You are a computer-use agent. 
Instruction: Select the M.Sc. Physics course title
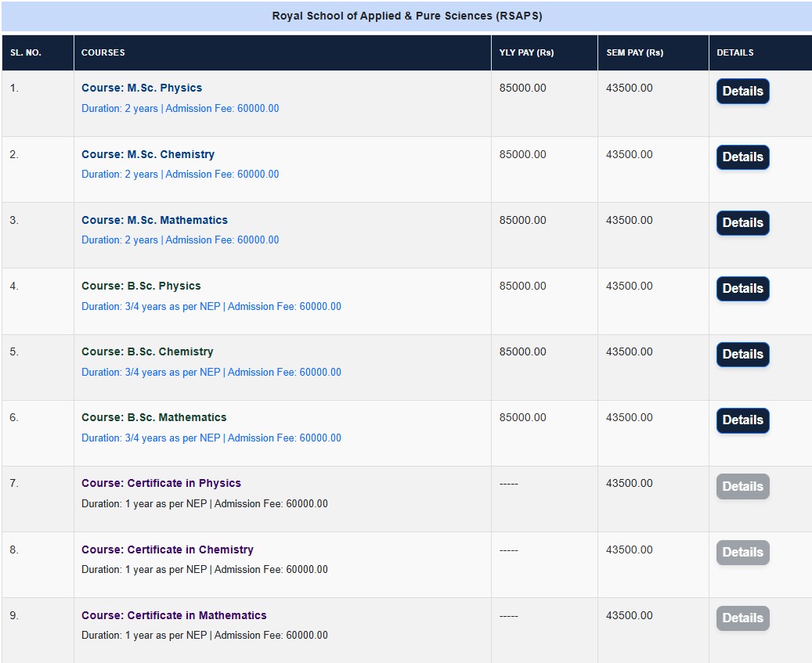click(x=142, y=88)
